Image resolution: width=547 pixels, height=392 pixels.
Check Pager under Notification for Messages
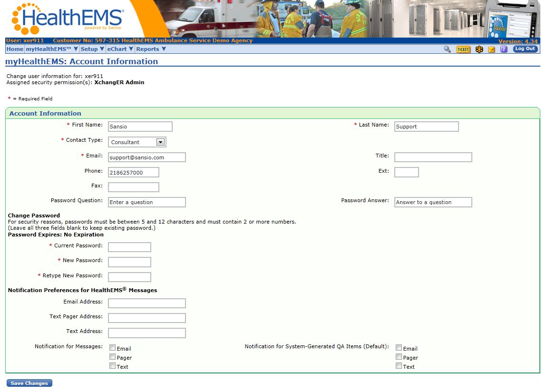pos(113,357)
